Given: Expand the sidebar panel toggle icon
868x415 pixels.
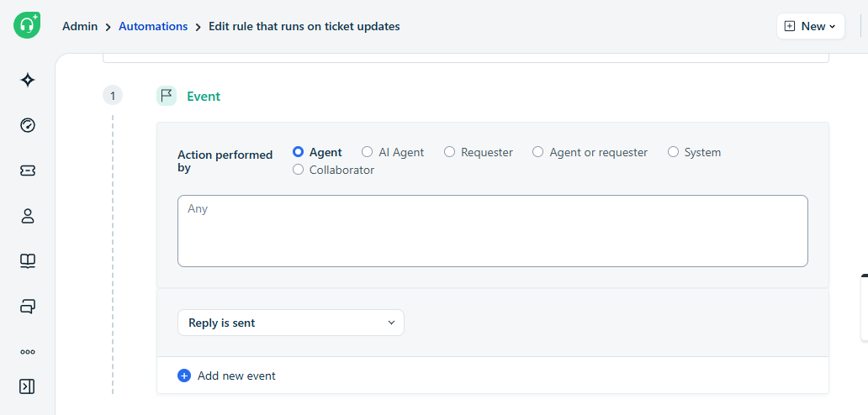Looking at the screenshot, I should click(27, 386).
